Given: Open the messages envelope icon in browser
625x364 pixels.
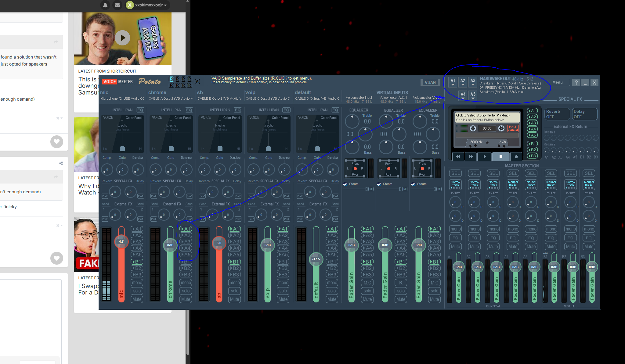Looking at the screenshot, I should coord(117,5).
